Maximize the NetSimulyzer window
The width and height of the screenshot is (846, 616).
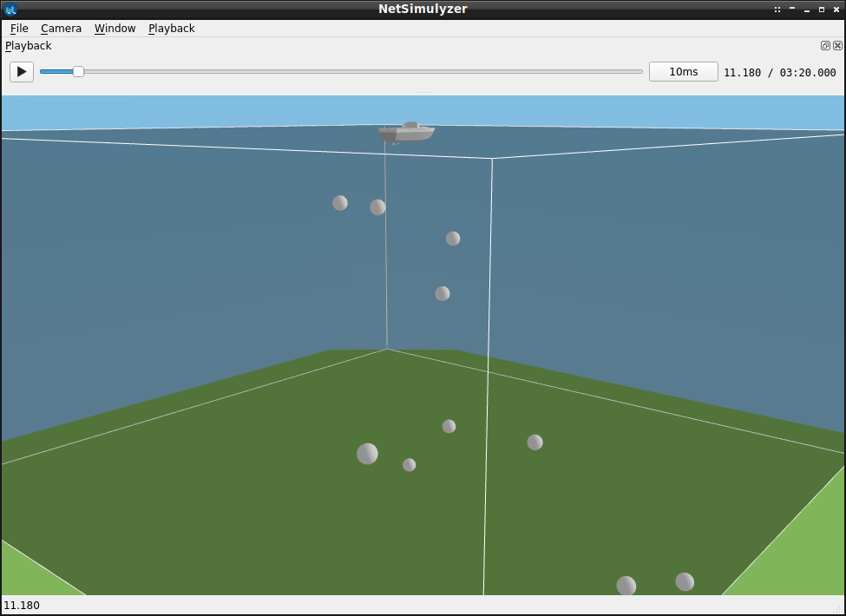point(821,10)
